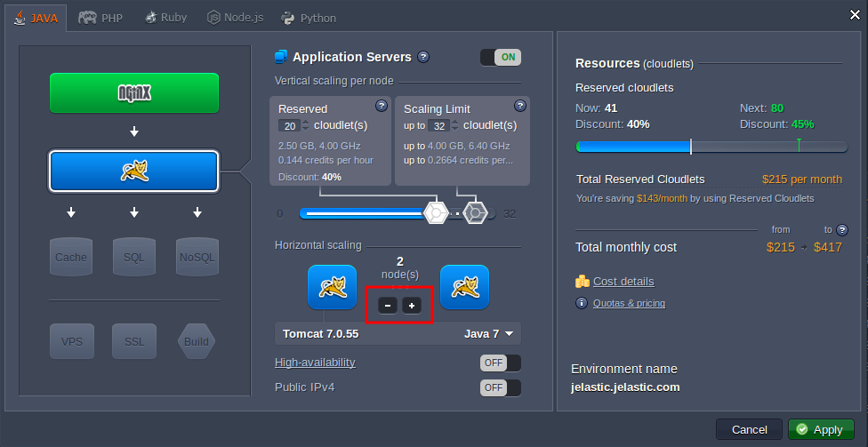Add a Cache node
The height and width of the screenshot is (447, 868).
pos(71,257)
